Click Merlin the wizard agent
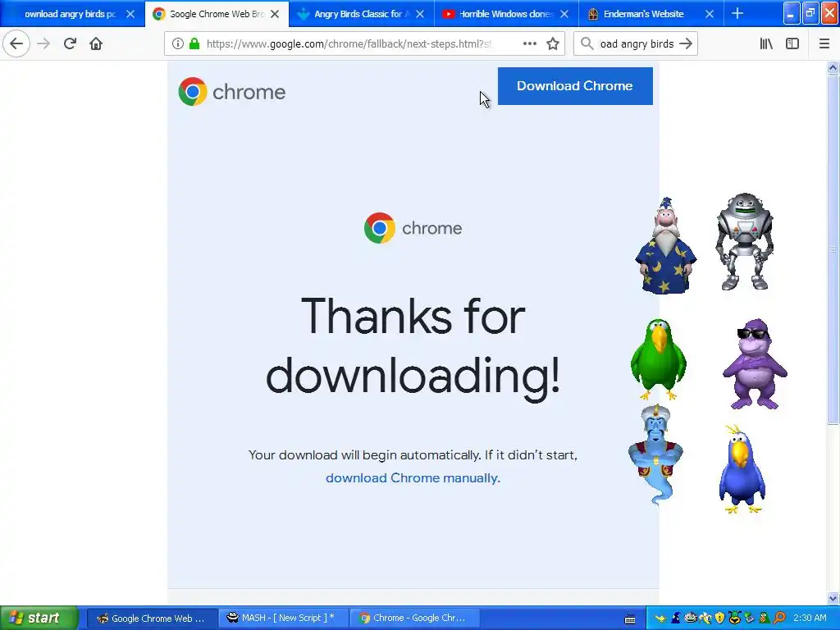The height and width of the screenshot is (630, 840). (x=666, y=245)
